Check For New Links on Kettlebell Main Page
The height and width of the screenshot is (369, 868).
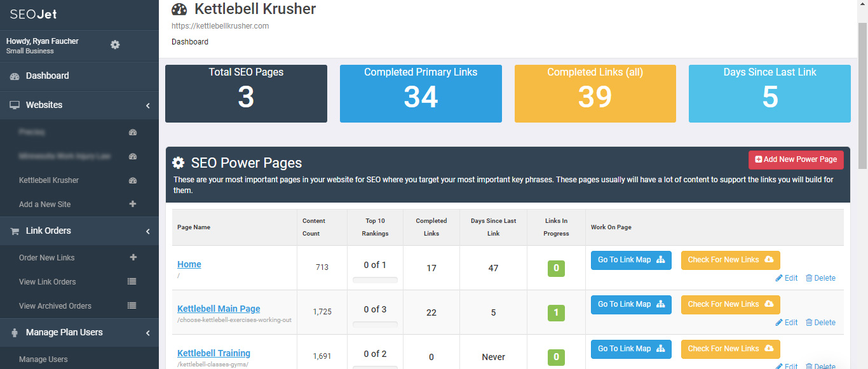pyautogui.click(x=731, y=304)
